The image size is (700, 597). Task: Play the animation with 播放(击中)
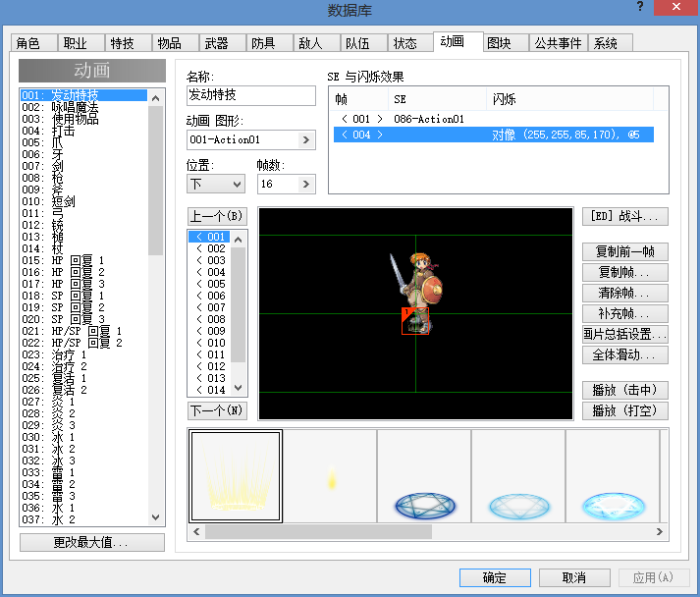coord(625,390)
